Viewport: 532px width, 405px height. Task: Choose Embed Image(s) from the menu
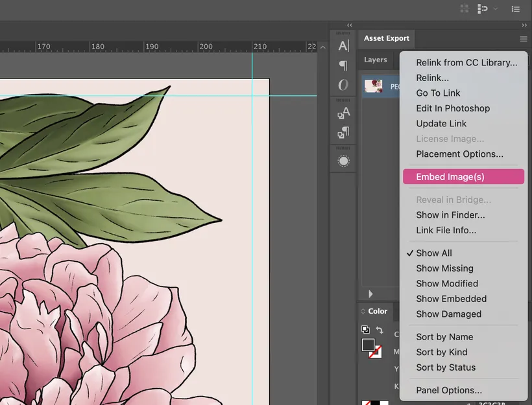(x=450, y=177)
